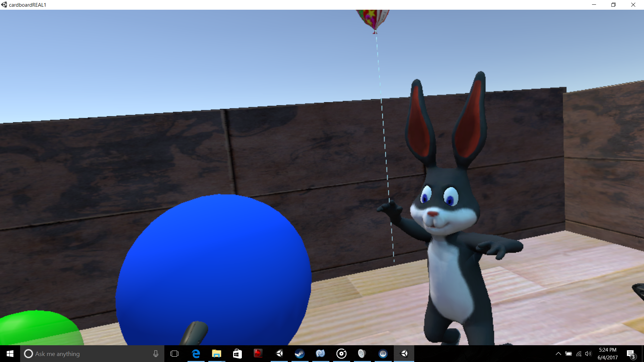Open the volume control tray icon
The width and height of the screenshot is (644, 362).
coord(588,354)
